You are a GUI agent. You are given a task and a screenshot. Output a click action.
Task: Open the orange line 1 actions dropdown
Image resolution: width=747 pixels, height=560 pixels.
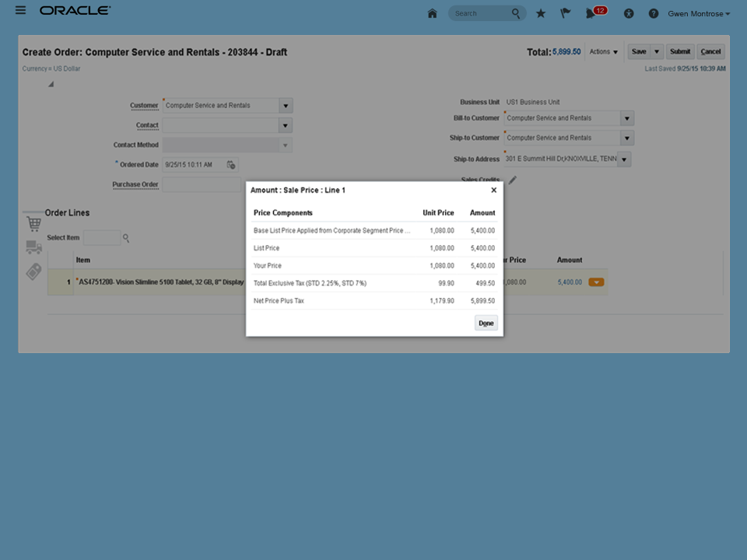click(x=596, y=282)
